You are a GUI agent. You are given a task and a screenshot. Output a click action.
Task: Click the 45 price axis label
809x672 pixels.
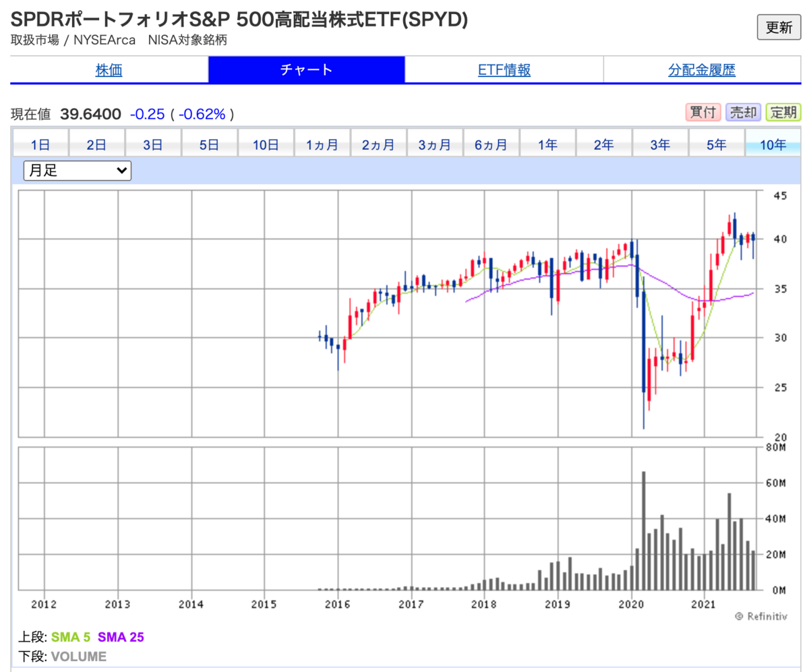(780, 195)
